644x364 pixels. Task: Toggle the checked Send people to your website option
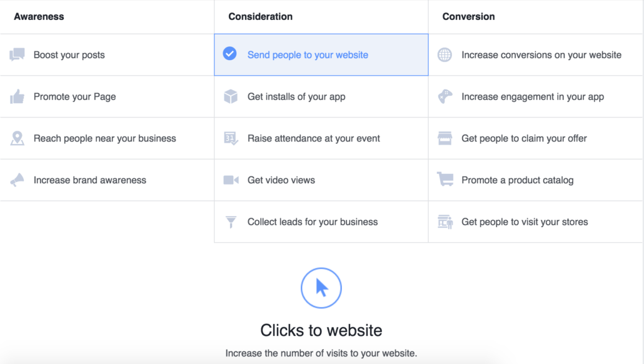pos(321,54)
